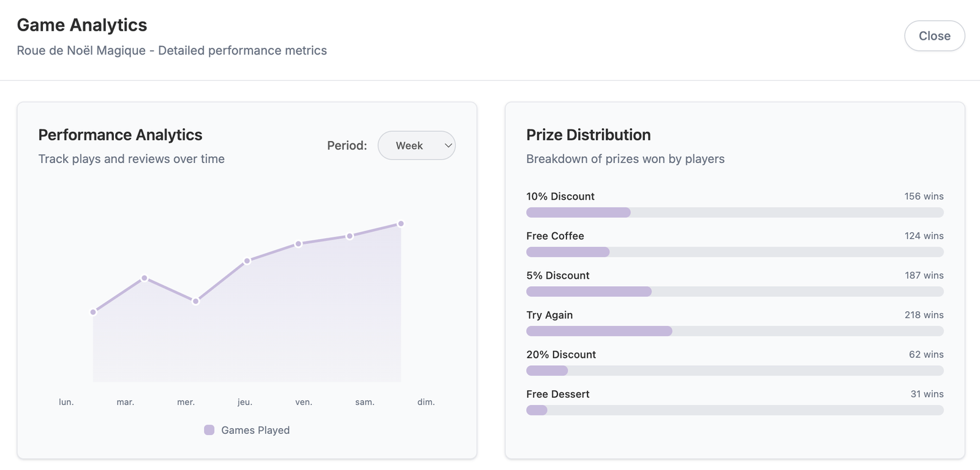Click the Try Again progress bar
The width and height of the screenshot is (980, 470).
tap(734, 331)
